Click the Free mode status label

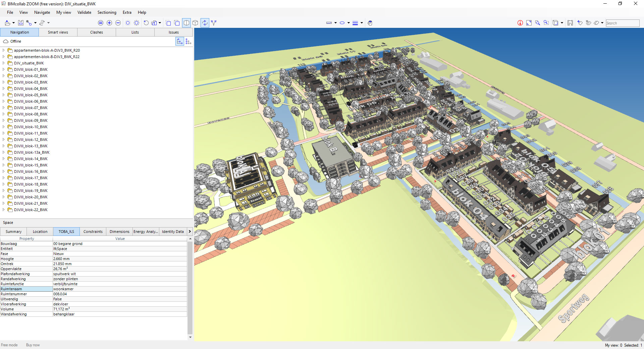click(x=9, y=345)
